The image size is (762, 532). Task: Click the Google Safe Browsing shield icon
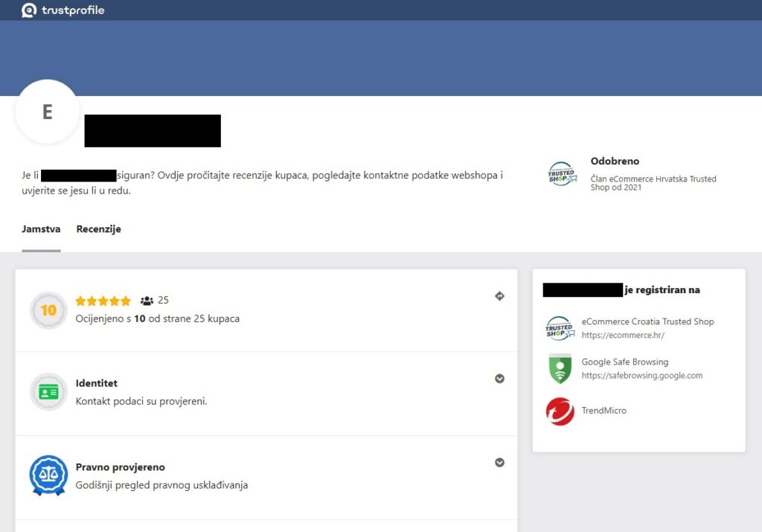tap(560, 368)
